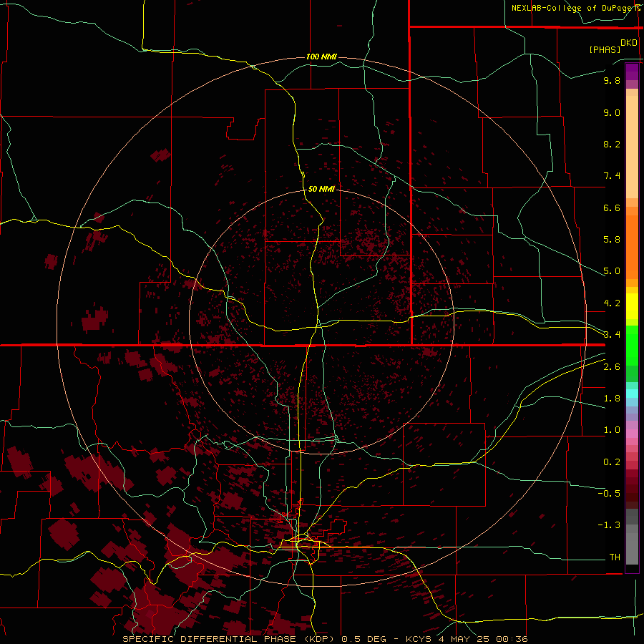
Task: Click the 7.4 legend value
Action: 612,176
